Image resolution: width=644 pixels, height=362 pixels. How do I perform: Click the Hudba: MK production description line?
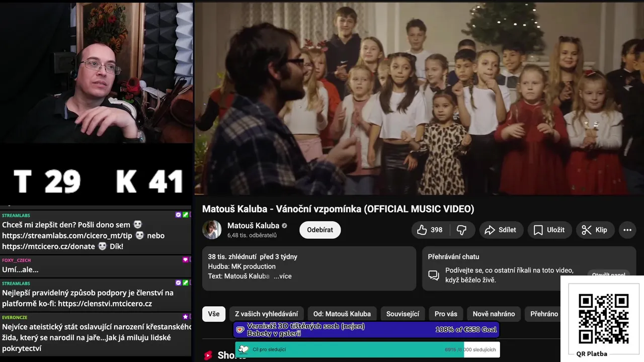[x=242, y=266]
